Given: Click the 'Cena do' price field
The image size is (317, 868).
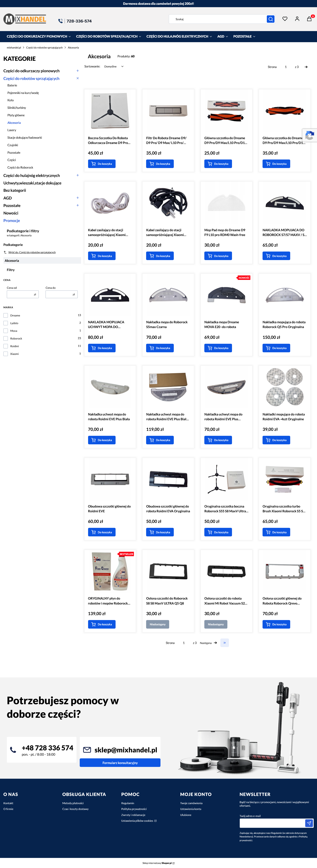Looking at the screenshot, I should (62, 295).
